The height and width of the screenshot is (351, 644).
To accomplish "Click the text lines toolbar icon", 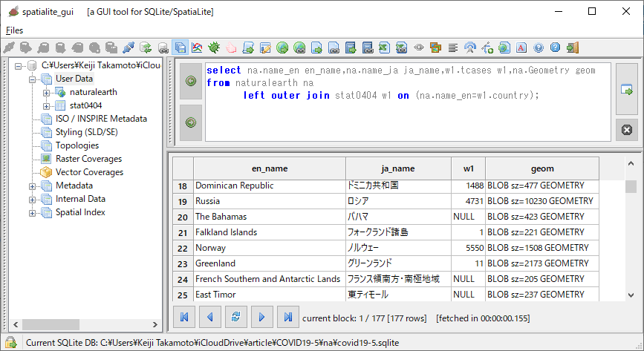I will pyautogui.click(x=453, y=48).
